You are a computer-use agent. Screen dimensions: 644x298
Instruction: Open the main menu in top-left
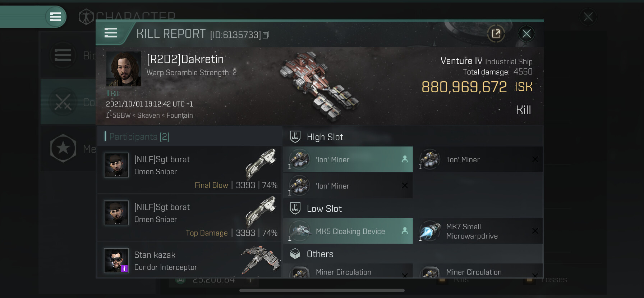tap(55, 17)
